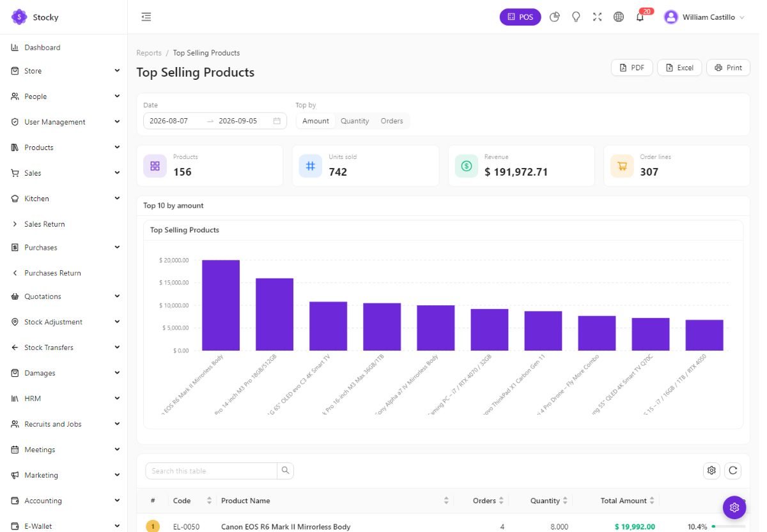Open Sales Return in the sidebar
Screen dimensions: 767x532
pyautogui.click(x=45, y=224)
